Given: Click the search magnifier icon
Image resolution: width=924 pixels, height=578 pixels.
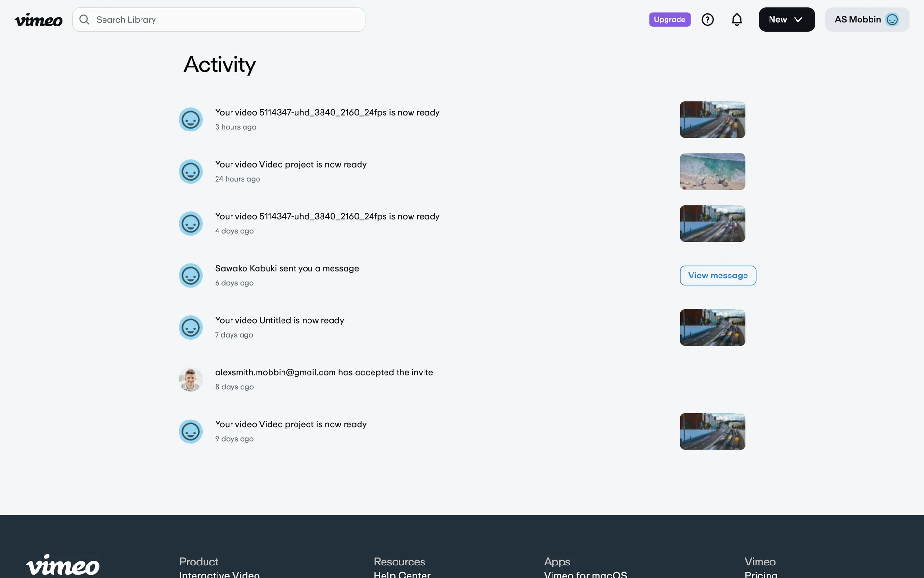Looking at the screenshot, I should click(x=84, y=20).
